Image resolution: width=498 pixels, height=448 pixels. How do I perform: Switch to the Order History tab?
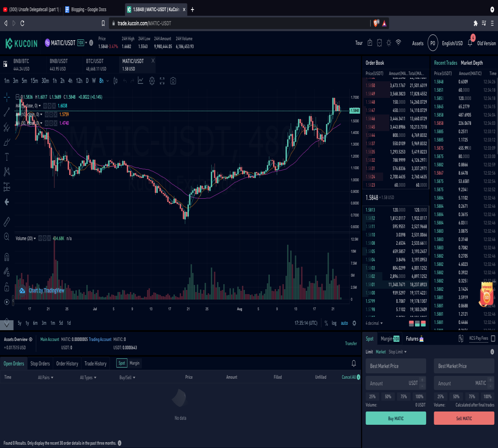click(67, 363)
